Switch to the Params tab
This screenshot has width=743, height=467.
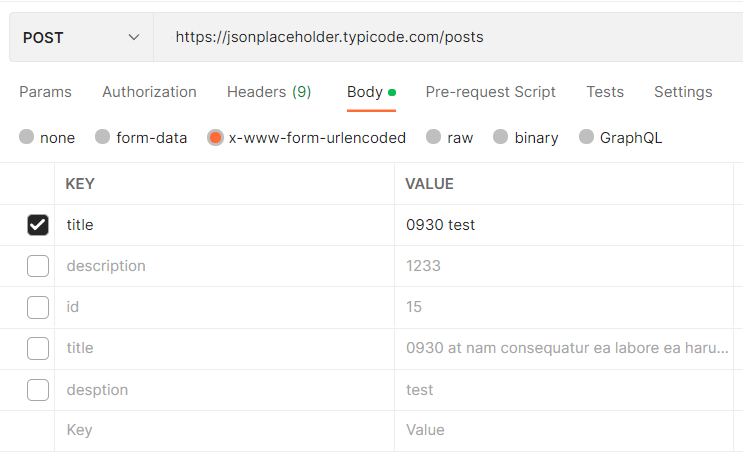pos(45,92)
